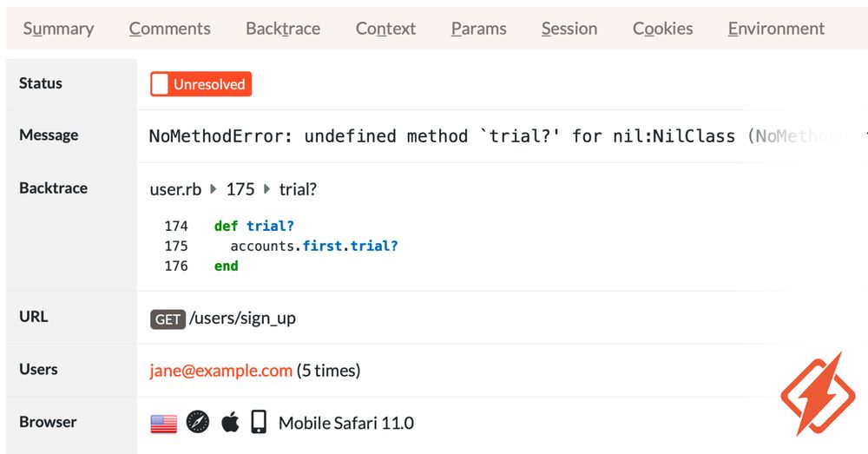Click the Safari compass icon
The width and height of the screenshot is (868, 454).
click(x=198, y=423)
